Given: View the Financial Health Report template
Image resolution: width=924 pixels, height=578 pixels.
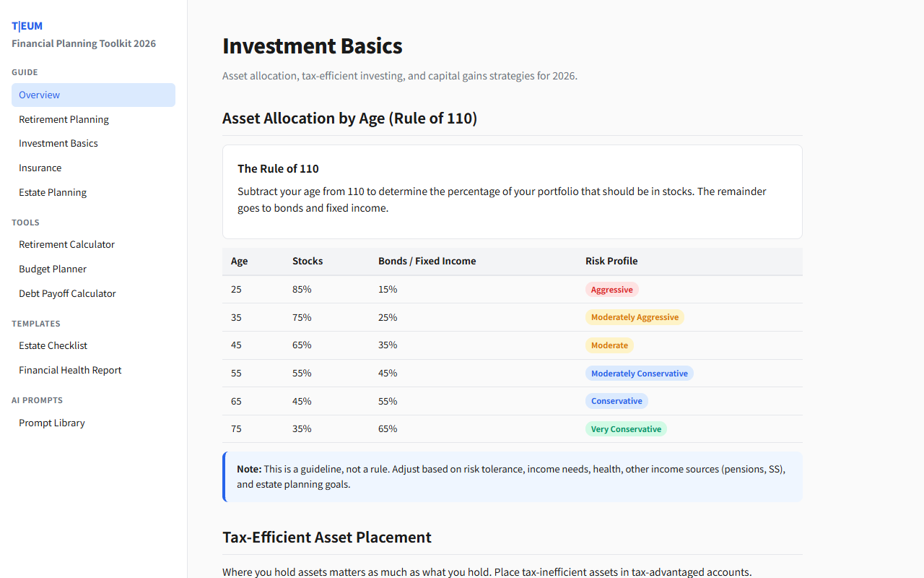Looking at the screenshot, I should pyautogui.click(x=70, y=369).
